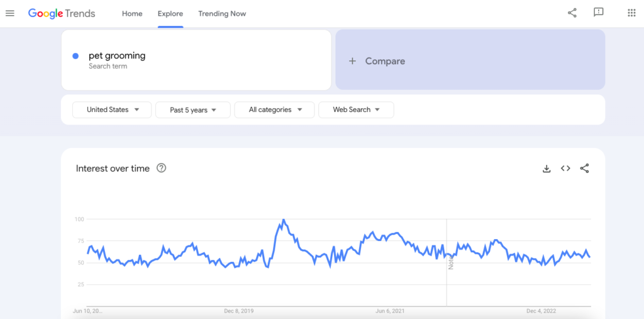The height and width of the screenshot is (319, 644).
Task: Open the Web Search type dropdown
Action: click(x=356, y=109)
